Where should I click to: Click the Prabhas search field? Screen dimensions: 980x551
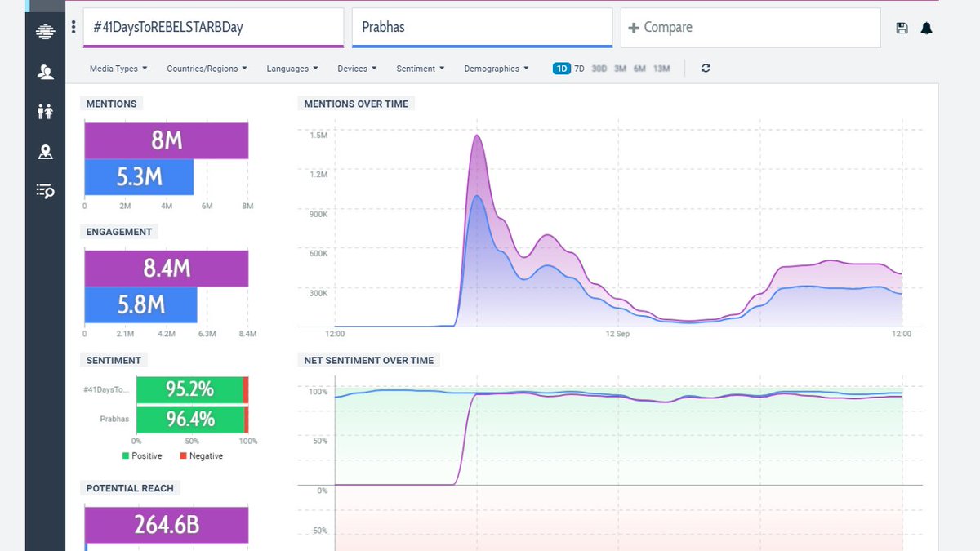tap(482, 28)
